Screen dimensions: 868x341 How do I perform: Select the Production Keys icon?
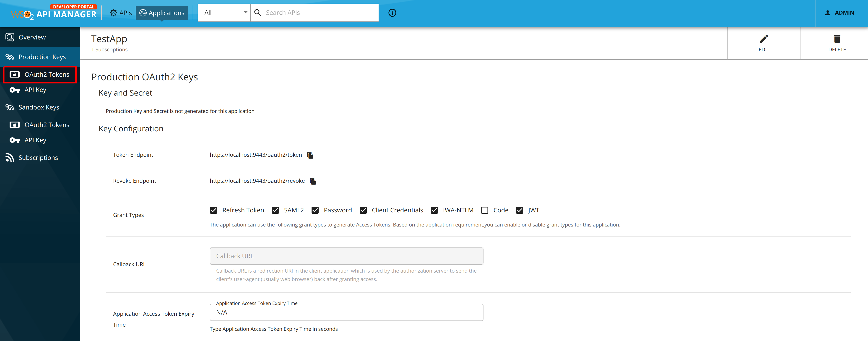click(10, 57)
